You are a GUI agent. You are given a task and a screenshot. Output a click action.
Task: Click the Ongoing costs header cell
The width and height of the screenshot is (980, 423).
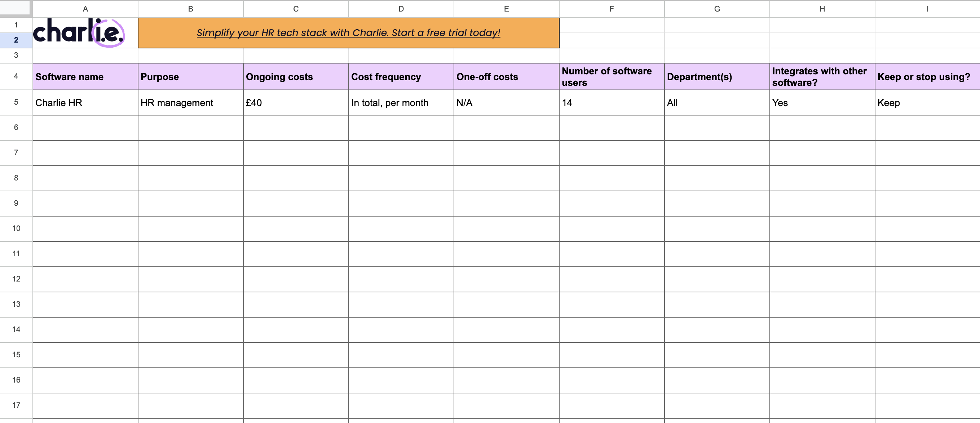(x=296, y=77)
